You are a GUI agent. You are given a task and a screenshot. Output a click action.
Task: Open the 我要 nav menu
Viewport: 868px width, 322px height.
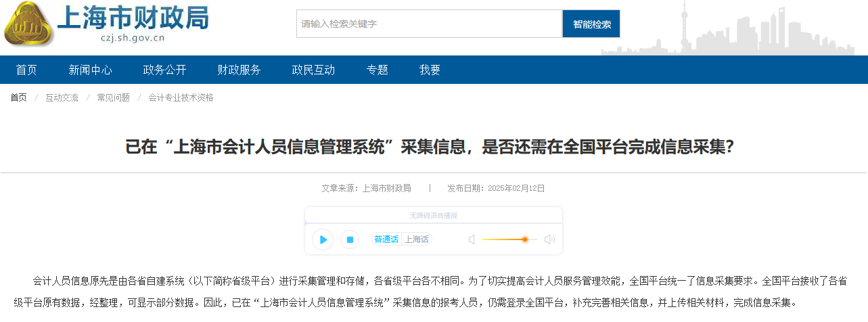[x=430, y=70]
